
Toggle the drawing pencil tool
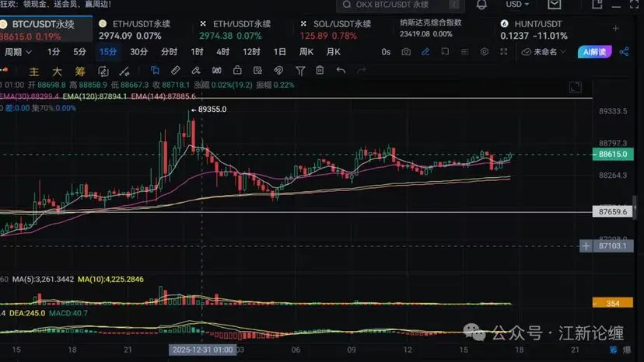425,52
